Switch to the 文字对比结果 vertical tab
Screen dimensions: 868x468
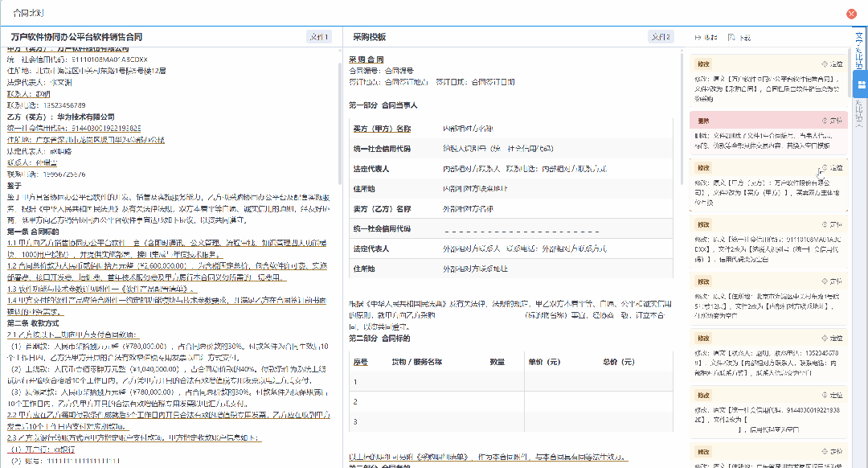[x=858, y=51]
